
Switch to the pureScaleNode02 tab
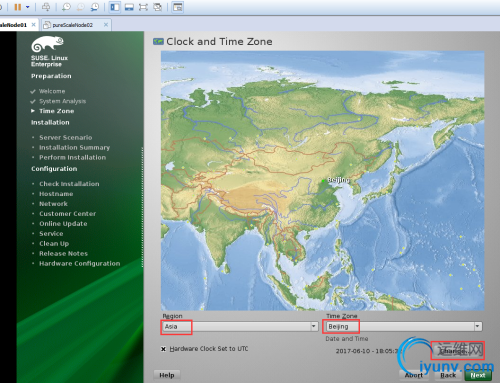pos(72,25)
